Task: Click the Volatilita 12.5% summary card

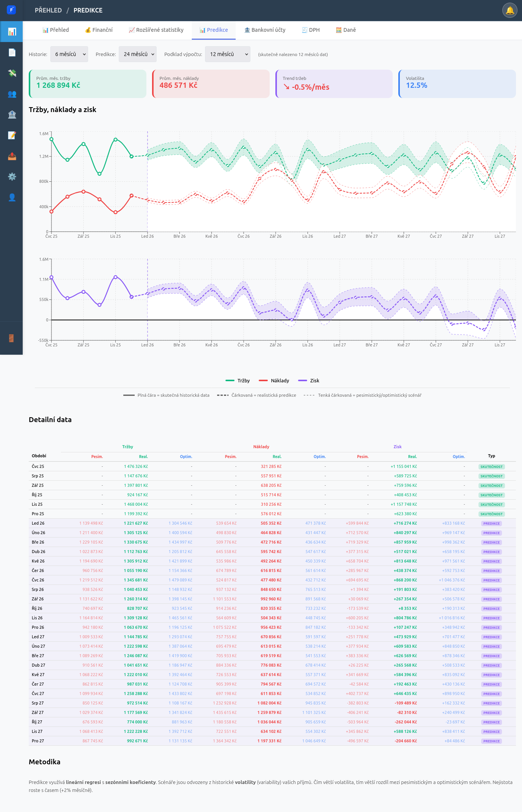Action: point(457,84)
